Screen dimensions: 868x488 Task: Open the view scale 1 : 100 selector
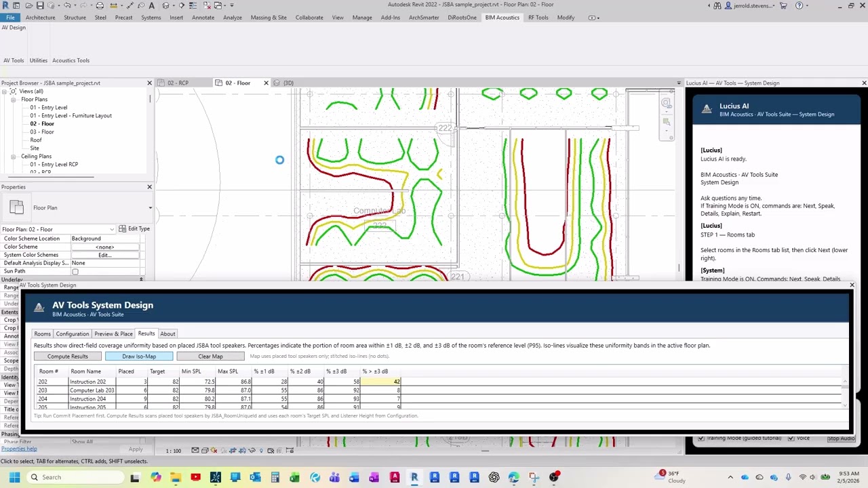tap(174, 450)
